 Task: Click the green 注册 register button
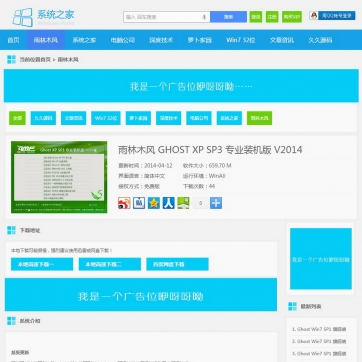[x=272, y=17]
